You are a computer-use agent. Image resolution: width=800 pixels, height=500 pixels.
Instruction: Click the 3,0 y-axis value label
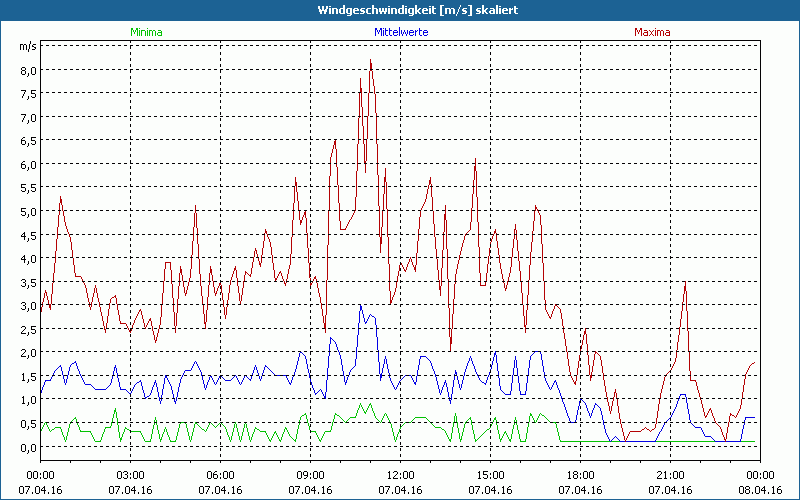pyautogui.click(x=26, y=306)
